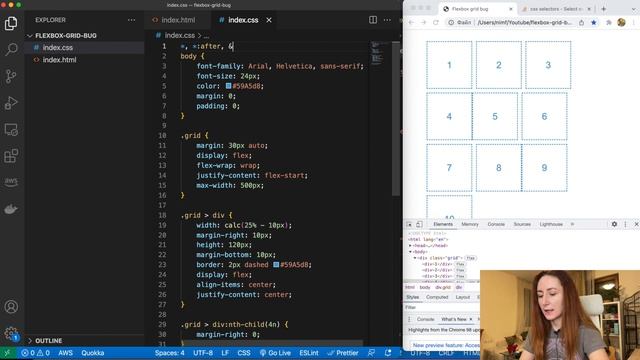640x360 pixels.
Task: Open DevTools Settings gear
Action: 614,224
